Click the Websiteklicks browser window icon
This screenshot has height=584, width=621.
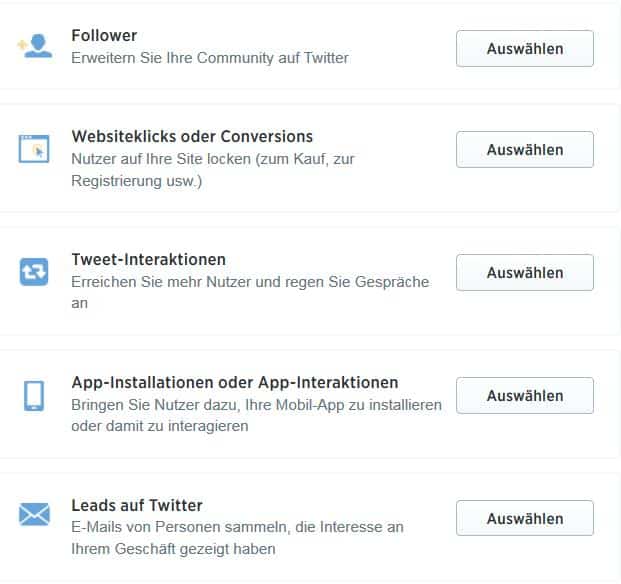[x=34, y=150]
